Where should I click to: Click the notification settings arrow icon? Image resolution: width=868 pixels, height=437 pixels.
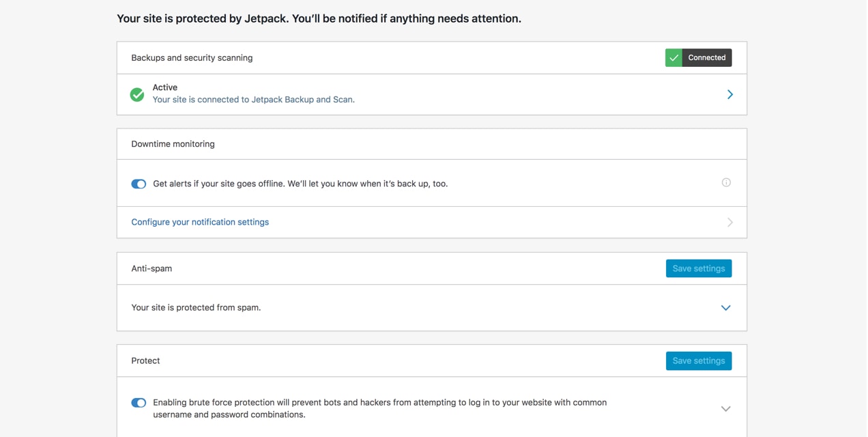729,223
